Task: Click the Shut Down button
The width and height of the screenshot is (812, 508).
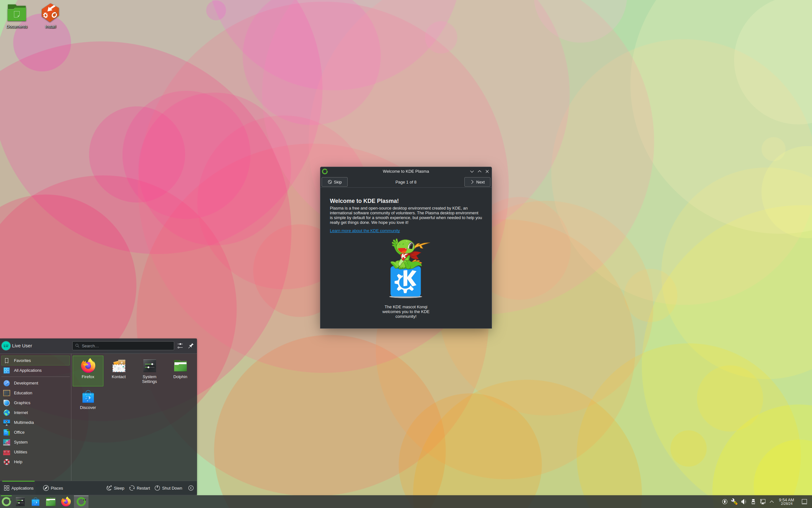Action: click(x=168, y=488)
